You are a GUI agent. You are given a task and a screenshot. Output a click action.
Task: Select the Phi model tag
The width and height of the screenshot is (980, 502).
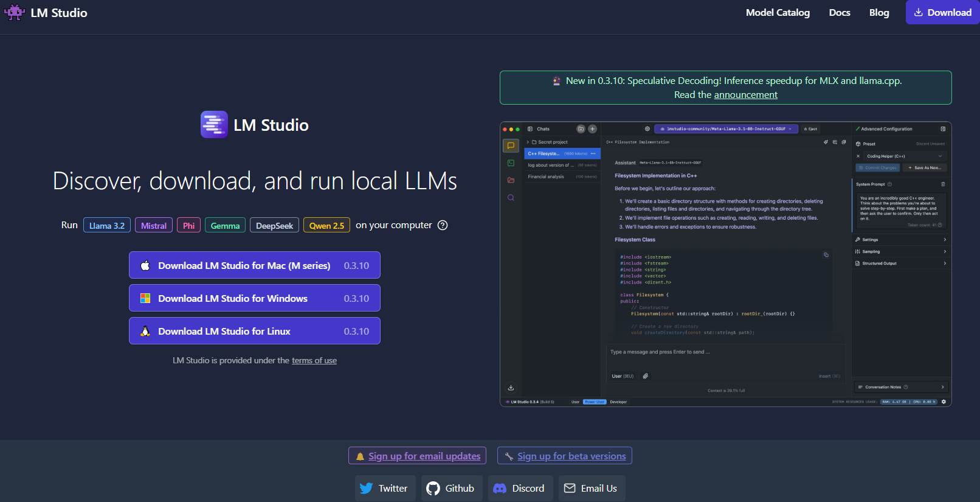pyautogui.click(x=188, y=225)
